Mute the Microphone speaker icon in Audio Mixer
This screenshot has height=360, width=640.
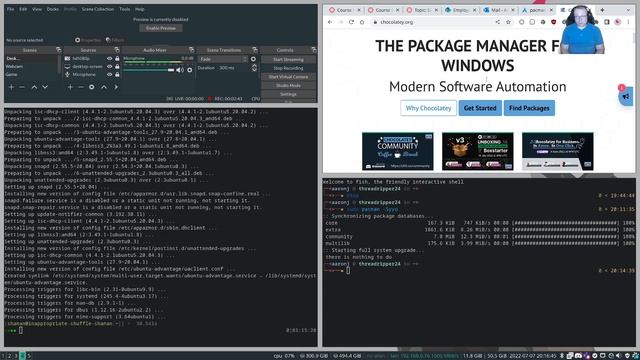coord(180,70)
